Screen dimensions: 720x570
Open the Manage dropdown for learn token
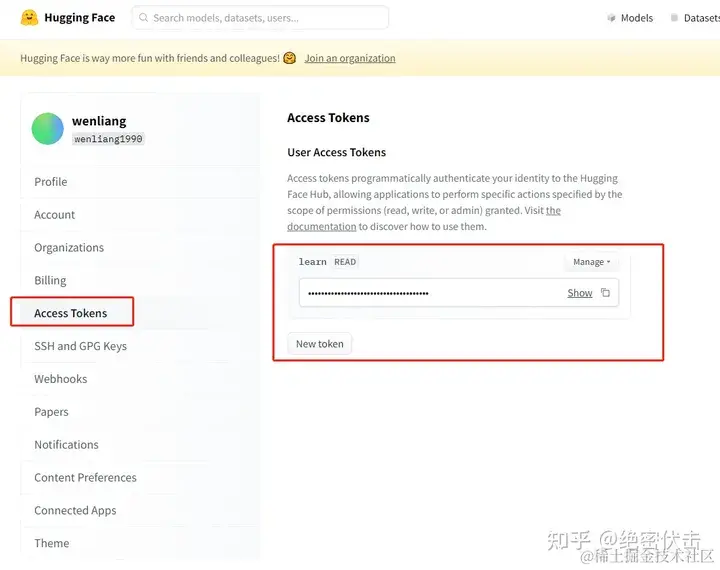click(x=591, y=262)
